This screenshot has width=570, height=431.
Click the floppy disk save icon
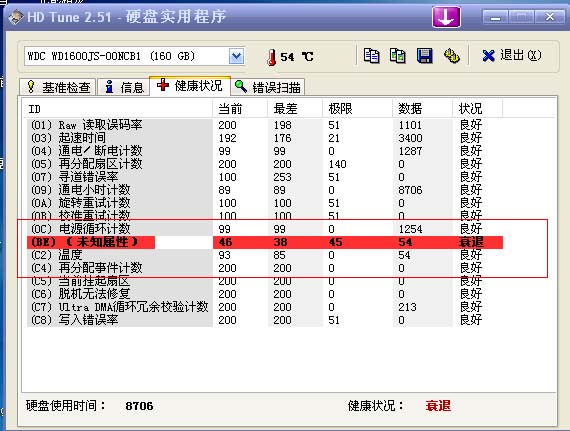(424, 56)
